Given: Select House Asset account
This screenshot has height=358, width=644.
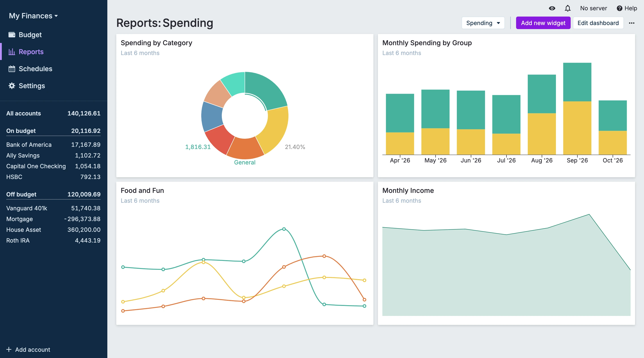Looking at the screenshot, I should [x=53, y=230].
